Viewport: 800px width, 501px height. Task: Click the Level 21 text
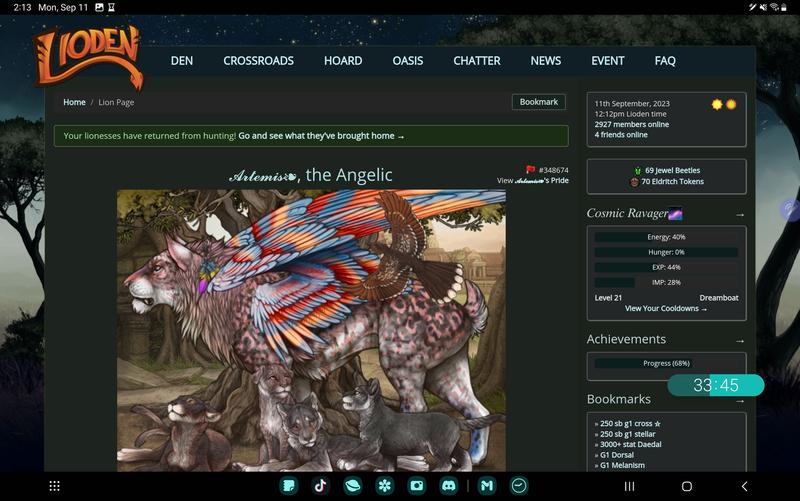[608, 298]
